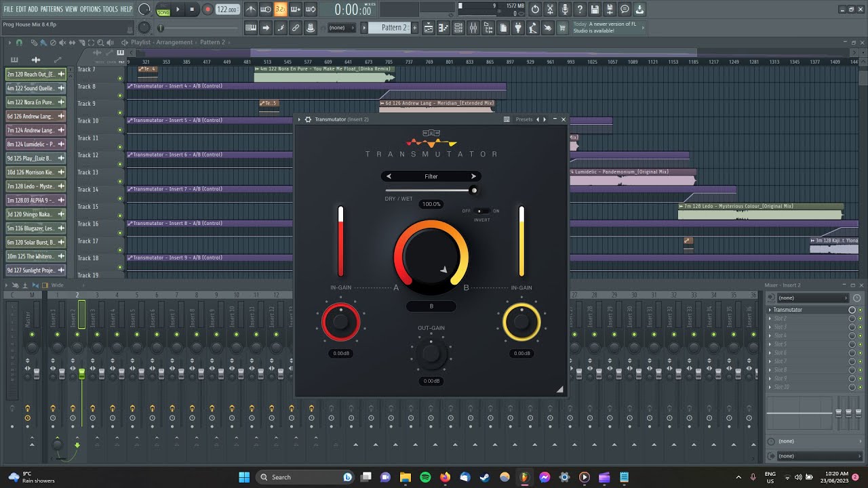Open the HELP menu
This screenshot has height=488, width=868.
click(127, 9)
